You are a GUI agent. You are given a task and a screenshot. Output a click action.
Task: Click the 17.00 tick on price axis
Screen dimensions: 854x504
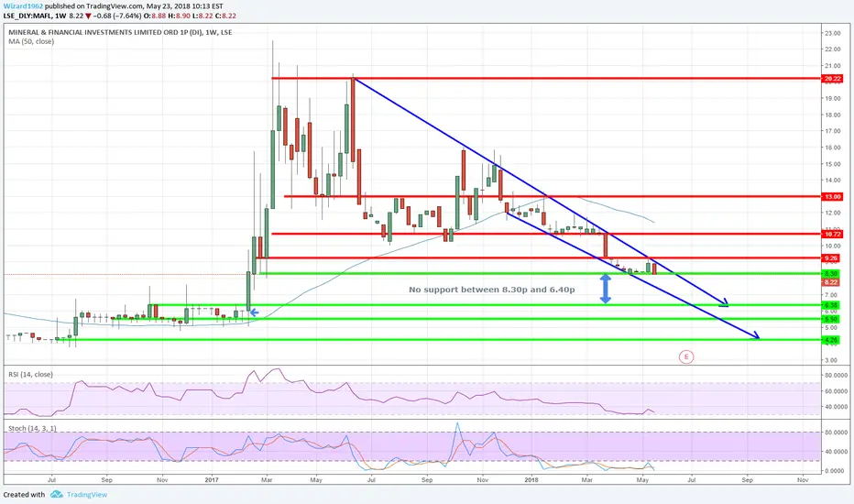[x=832, y=131]
